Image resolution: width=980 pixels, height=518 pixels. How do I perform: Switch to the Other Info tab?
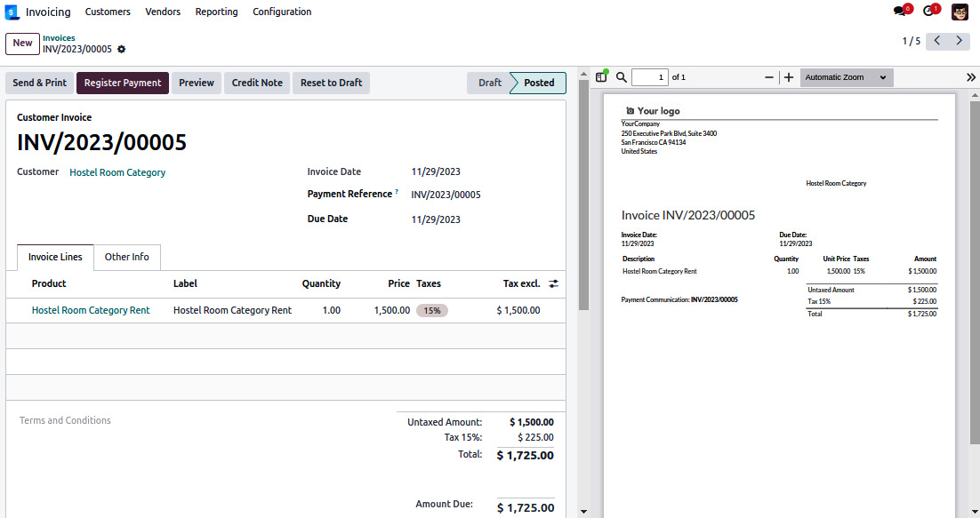point(127,257)
